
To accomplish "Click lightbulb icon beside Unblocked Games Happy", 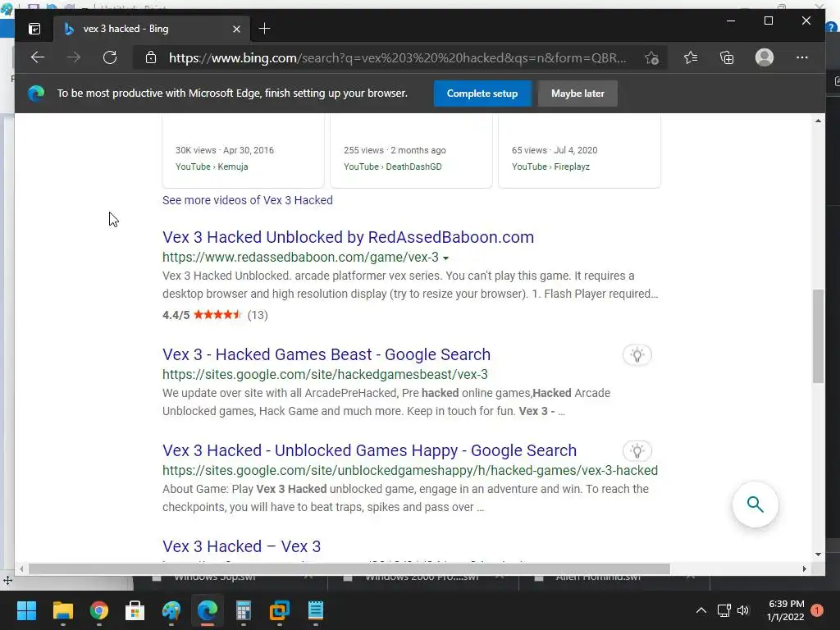I will [x=637, y=450].
